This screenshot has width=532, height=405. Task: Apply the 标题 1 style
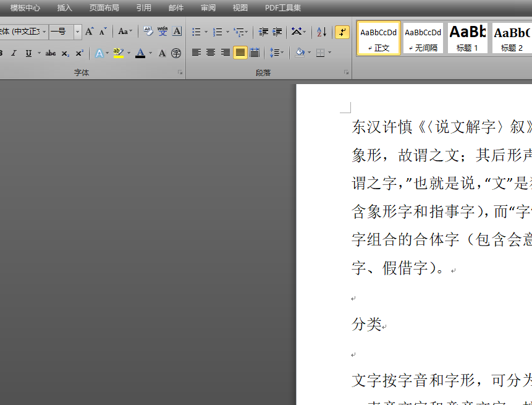[468, 38]
